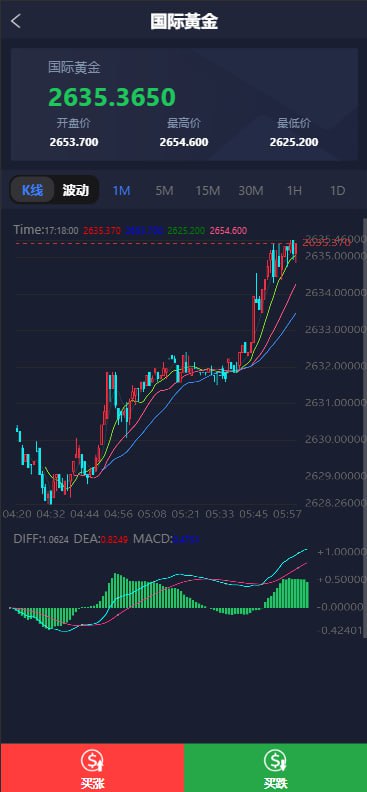Select the 15M timeframe
Image resolution: width=367 pixels, height=792 pixels.
coord(208,190)
